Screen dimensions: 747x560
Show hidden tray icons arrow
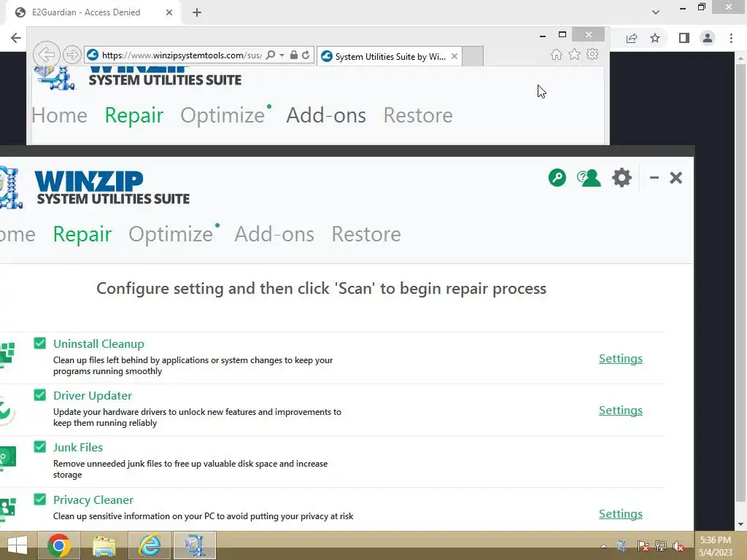point(603,546)
